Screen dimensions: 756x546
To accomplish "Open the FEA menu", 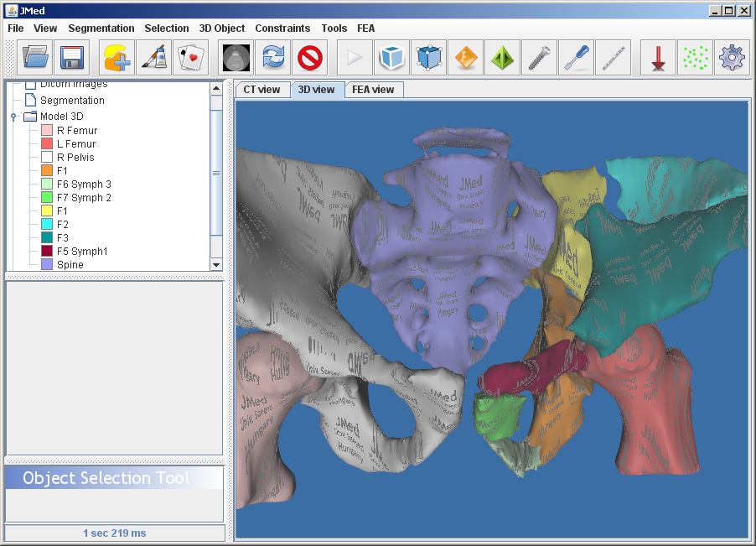I will coord(366,29).
